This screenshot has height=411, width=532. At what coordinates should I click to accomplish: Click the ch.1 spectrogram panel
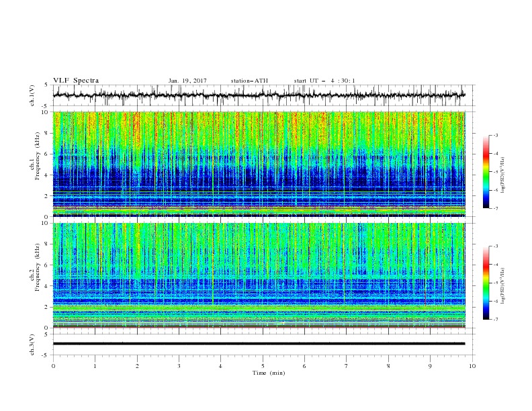[259, 164]
